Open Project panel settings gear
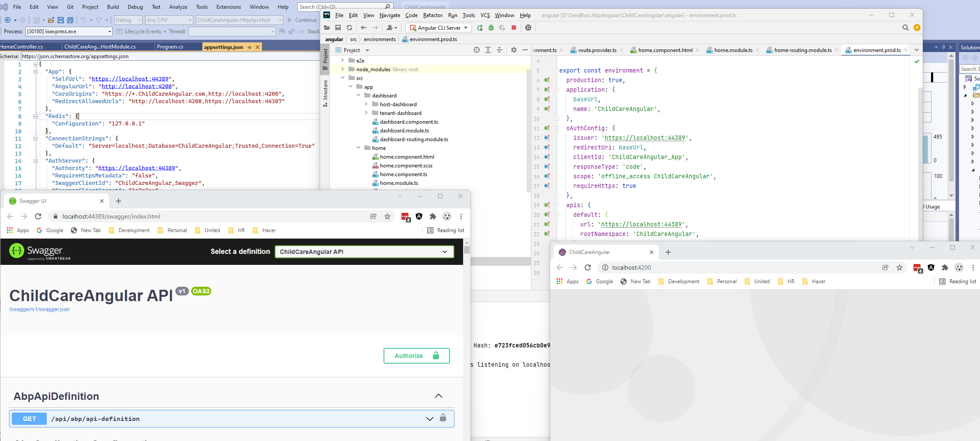Viewport: 980px width, 441px height. [x=514, y=50]
